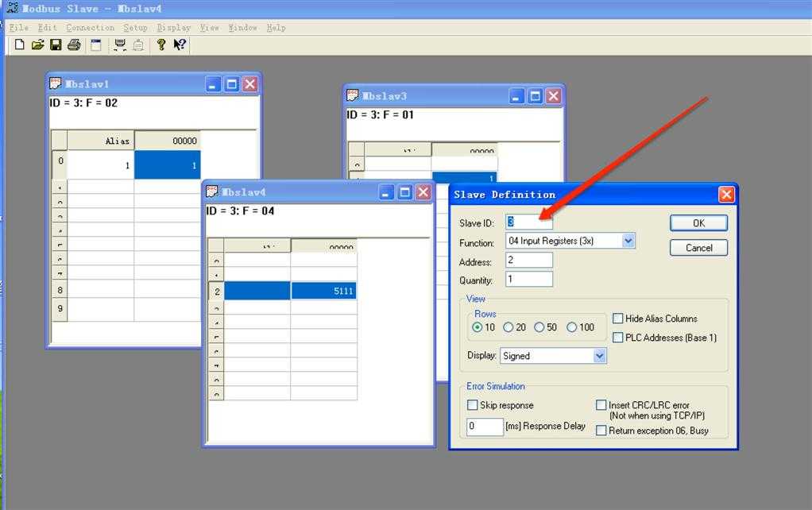Click Cancel in Slave Definition dialog
812x510 pixels.
point(698,248)
